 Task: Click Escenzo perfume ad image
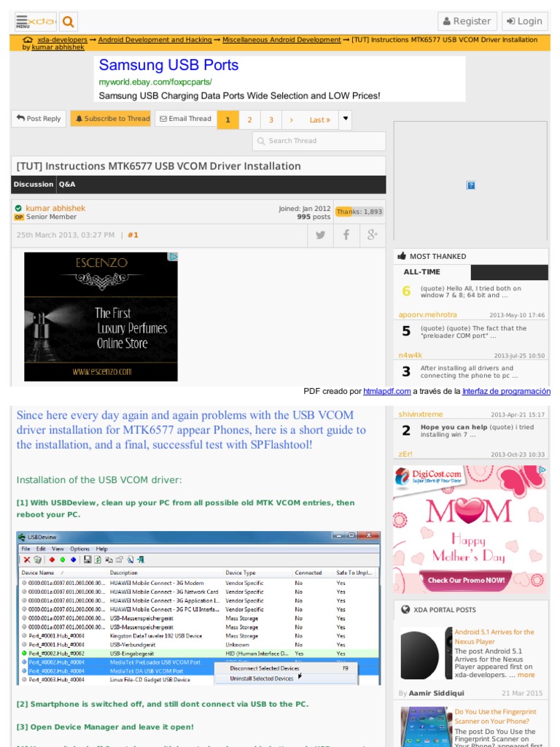click(x=101, y=317)
